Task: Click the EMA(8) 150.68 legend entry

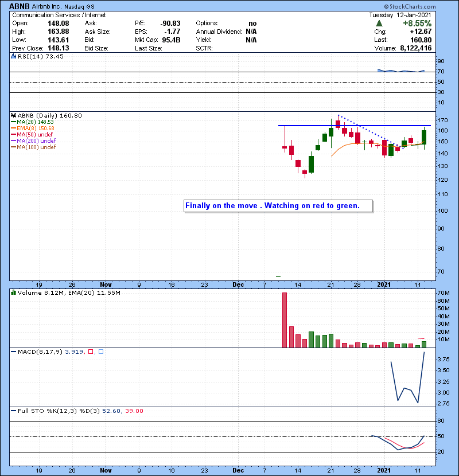Action: click(x=33, y=128)
